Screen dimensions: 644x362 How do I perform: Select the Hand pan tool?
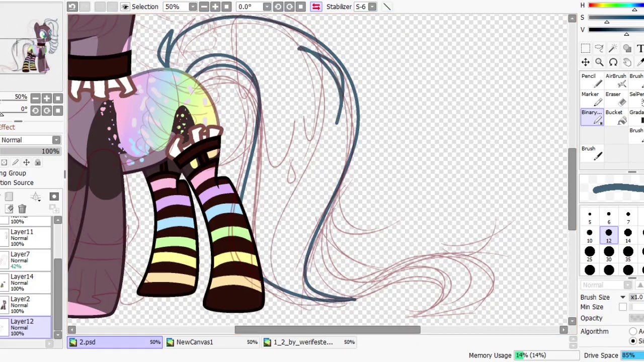coord(627,62)
